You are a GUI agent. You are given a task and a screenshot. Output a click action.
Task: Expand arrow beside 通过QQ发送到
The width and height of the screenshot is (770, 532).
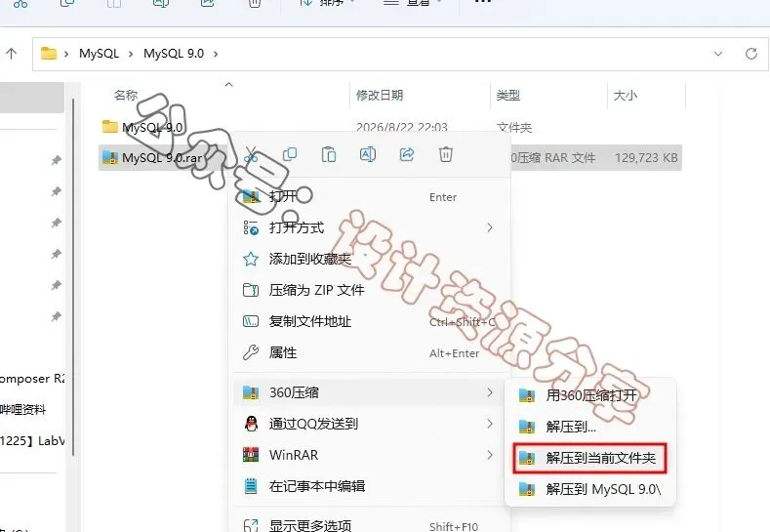pyautogui.click(x=490, y=424)
